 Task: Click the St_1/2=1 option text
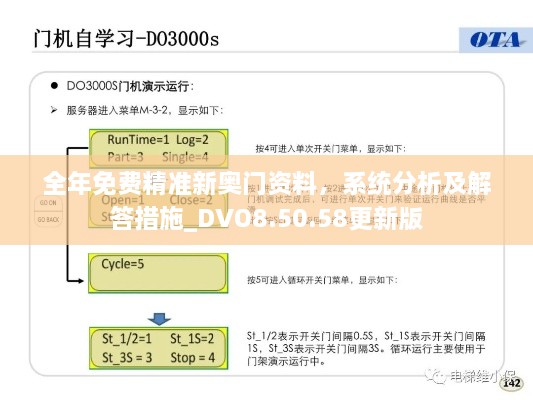[x=127, y=338]
